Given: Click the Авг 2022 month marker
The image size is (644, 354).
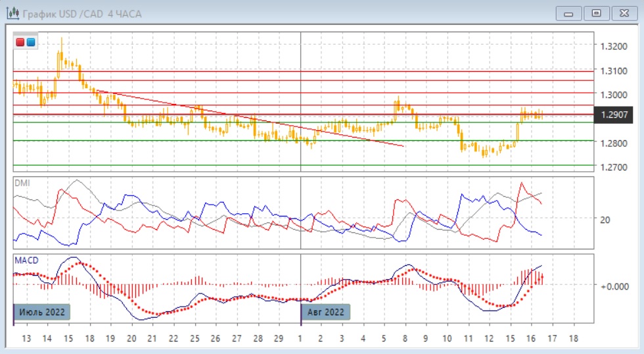Looking at the screenshot, I should [325, 312].
